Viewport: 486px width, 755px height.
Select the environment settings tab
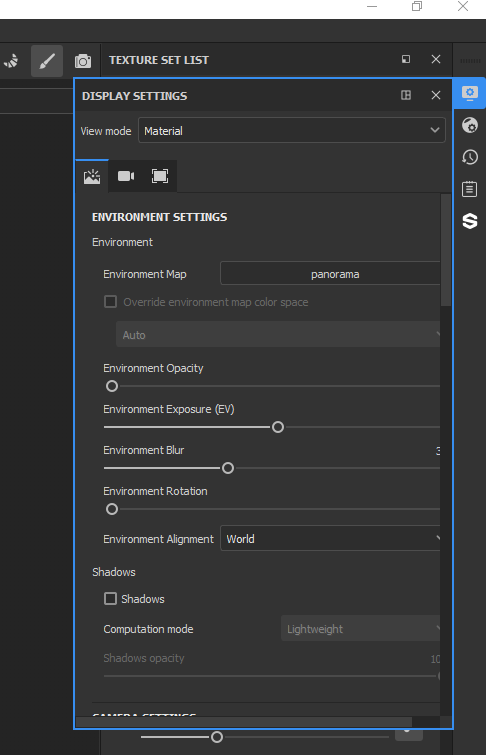click(x=92, y=176)
